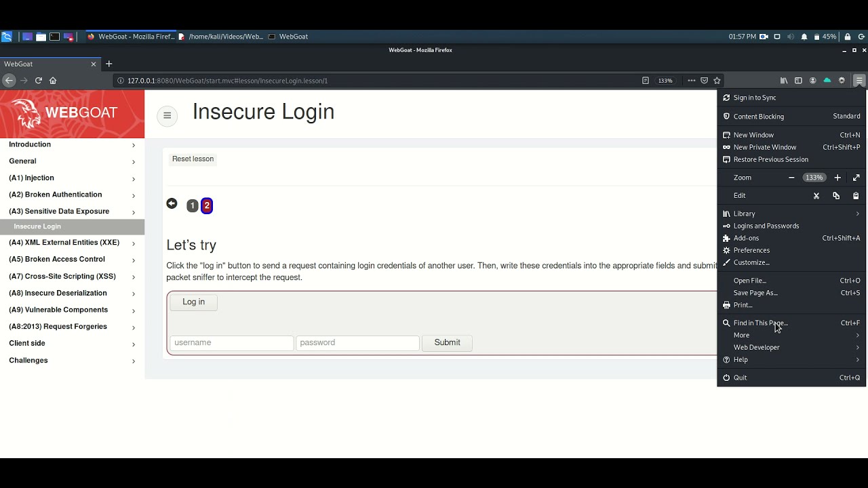Toggle reader view in address bar
868x488 pixels.
tap(646, 80)
